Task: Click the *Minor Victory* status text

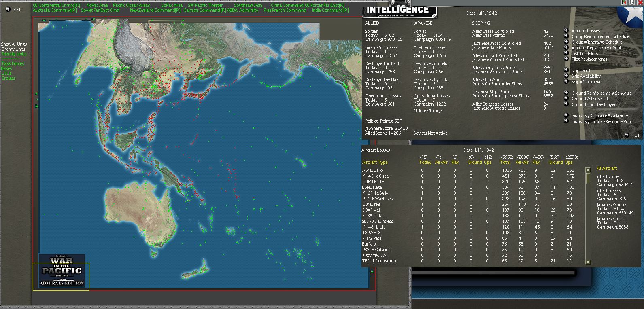Action: pos(428,111)
